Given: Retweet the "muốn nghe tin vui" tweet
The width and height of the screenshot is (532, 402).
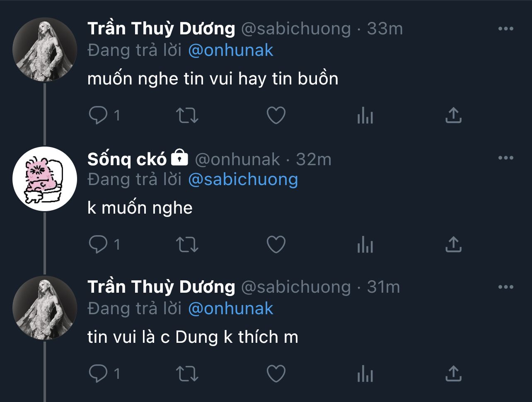Looking at the screenshot, I should tap(187, 116).
